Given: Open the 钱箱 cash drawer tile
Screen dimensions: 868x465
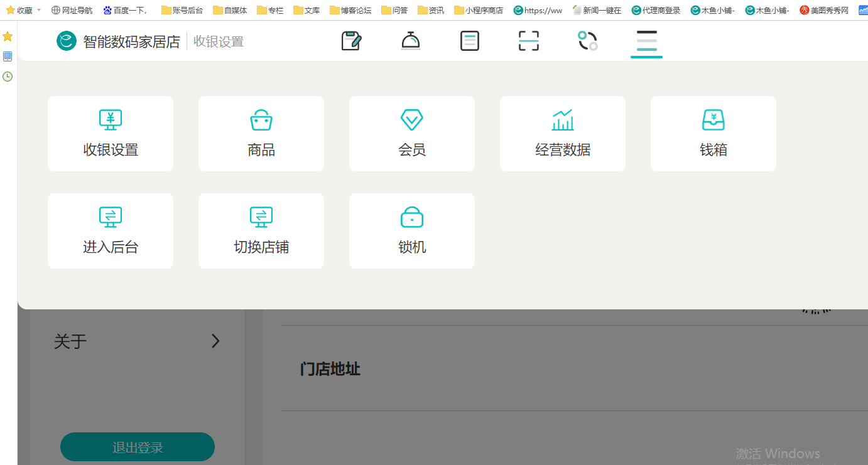Looking at the screenshot, I should pyautogui.click(x=713, y=134).
